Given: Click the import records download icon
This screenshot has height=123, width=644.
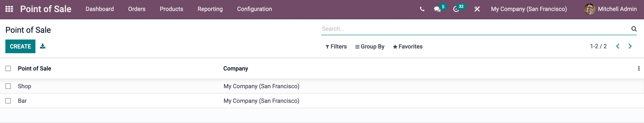Looking at the screenshot, I should (x=43, y=46).
